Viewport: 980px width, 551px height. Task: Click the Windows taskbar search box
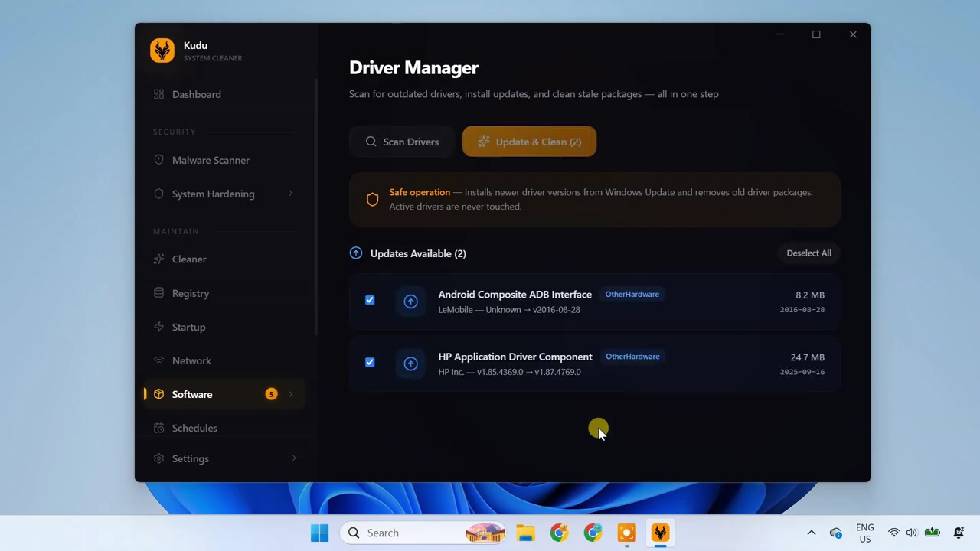point(423,533)
